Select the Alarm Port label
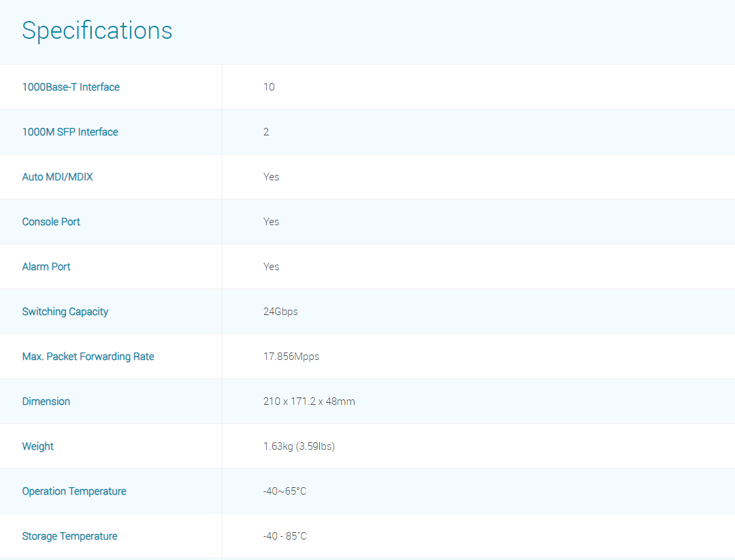Viewport: 735px width, 560px height. point(46,267)
